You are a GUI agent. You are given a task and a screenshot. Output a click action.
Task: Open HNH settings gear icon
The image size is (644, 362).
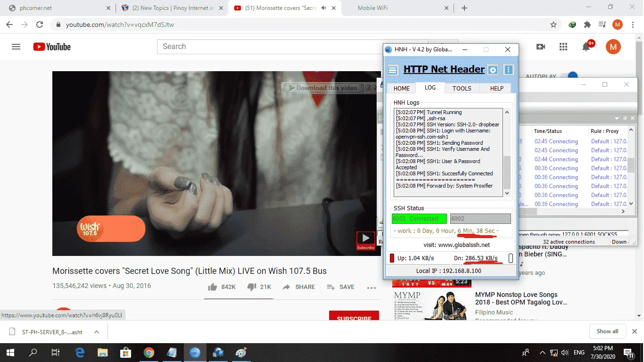(493, 70)
